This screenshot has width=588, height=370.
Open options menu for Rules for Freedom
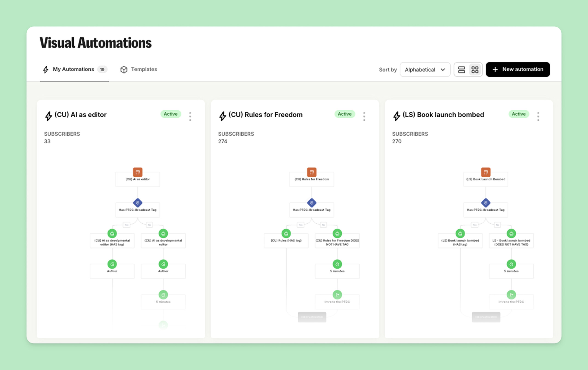click(364, 116)
